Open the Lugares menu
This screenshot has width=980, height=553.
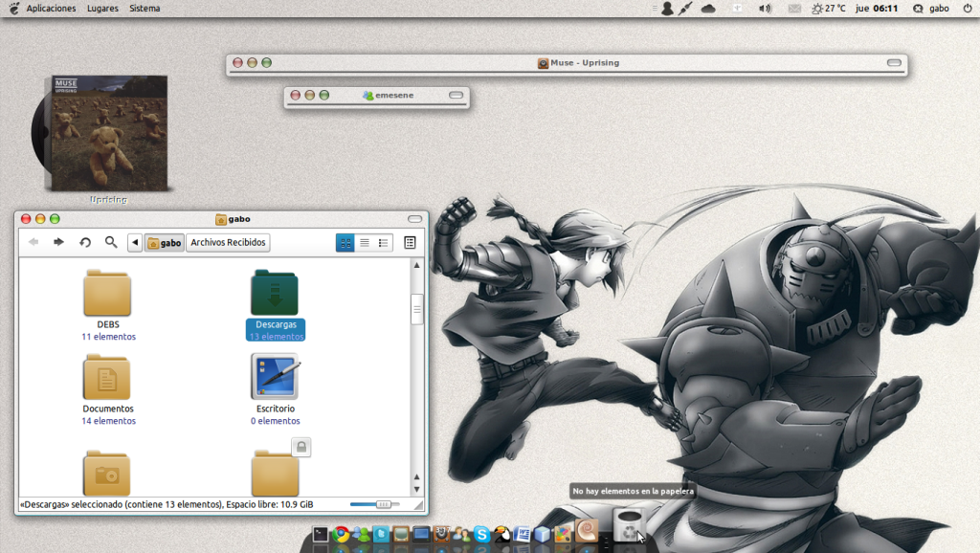(x=102, y=8)
